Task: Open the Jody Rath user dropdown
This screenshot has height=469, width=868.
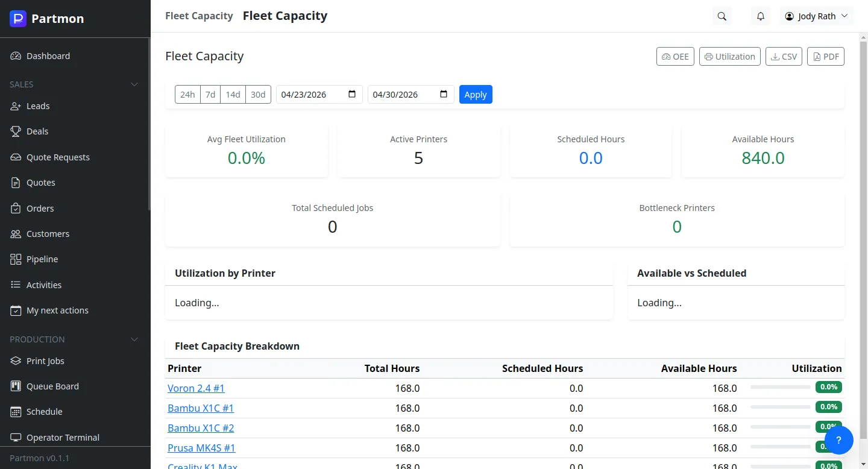Action: tap(817, 16)
